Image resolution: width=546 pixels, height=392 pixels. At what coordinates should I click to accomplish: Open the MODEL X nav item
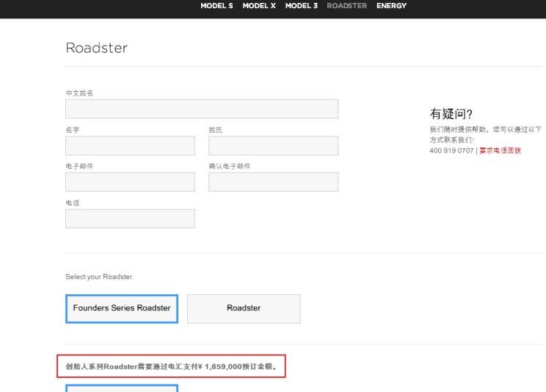tap(259, 6)
